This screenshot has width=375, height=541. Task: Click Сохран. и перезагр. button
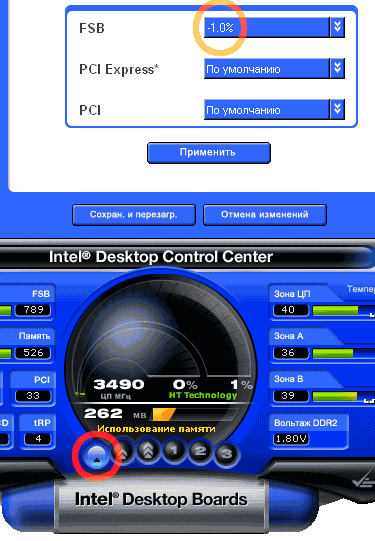tap(134, 215)
